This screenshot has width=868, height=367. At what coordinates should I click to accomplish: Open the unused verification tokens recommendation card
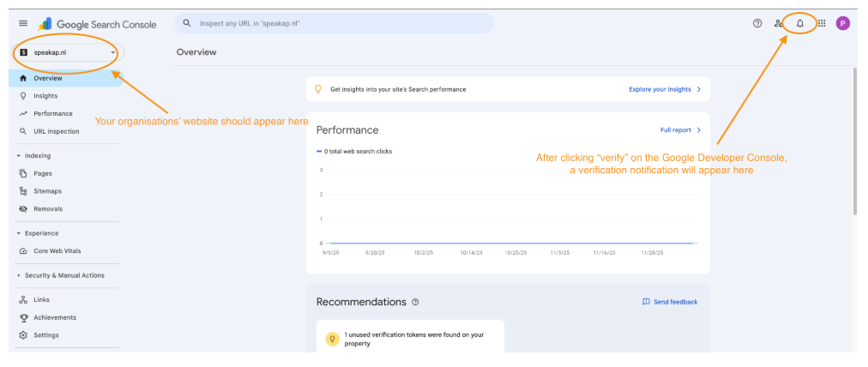(x=410, y=336)
